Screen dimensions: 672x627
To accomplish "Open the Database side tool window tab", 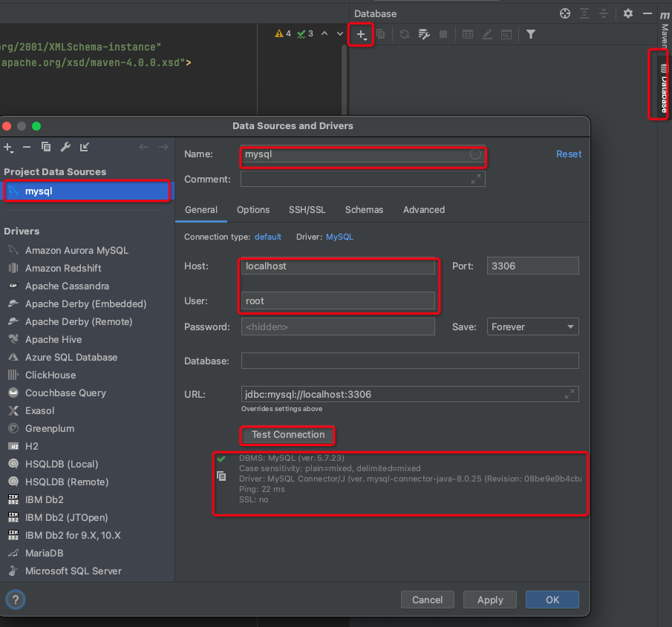I will click(x=664, y=88).
